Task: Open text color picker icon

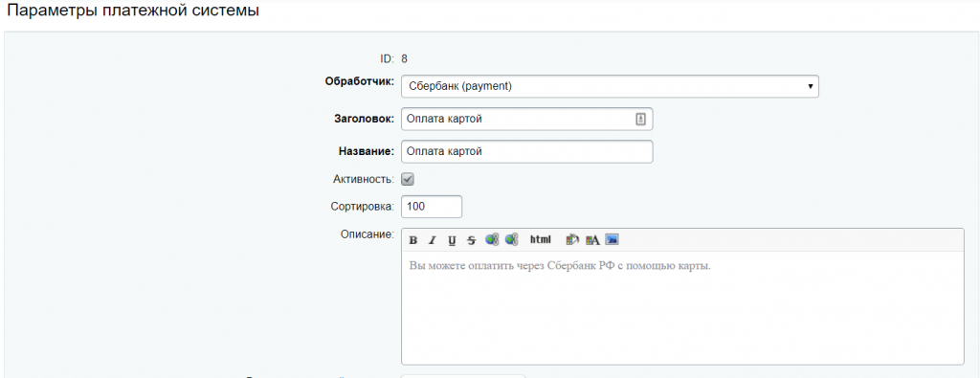Action: point(592,239)
